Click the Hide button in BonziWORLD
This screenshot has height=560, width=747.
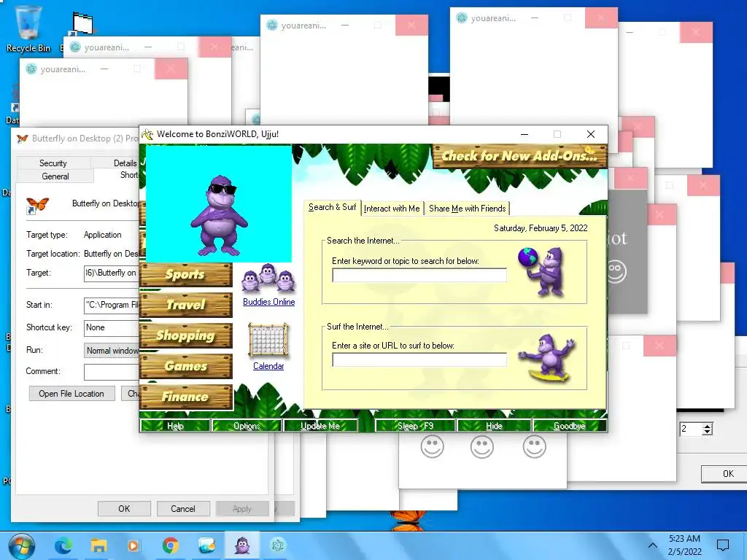pyautogui.click(x=494, y=426)
